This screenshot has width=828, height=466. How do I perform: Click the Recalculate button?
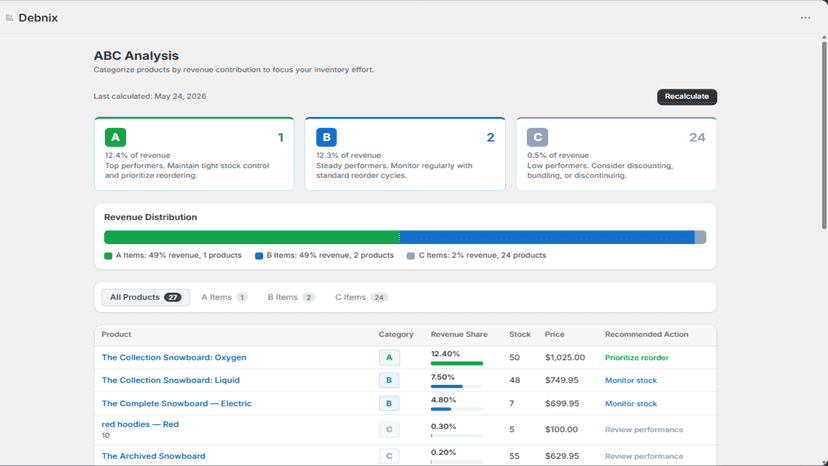point(686,97)
